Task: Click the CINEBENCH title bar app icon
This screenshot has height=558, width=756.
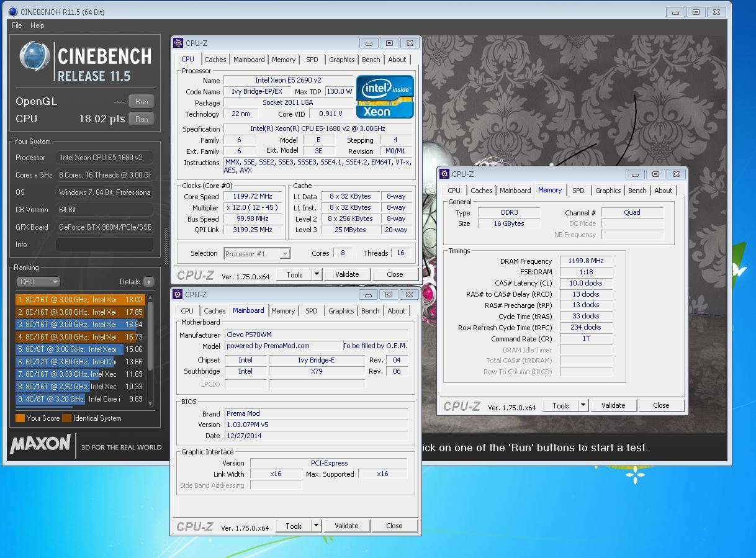Action: coord(12,12)
